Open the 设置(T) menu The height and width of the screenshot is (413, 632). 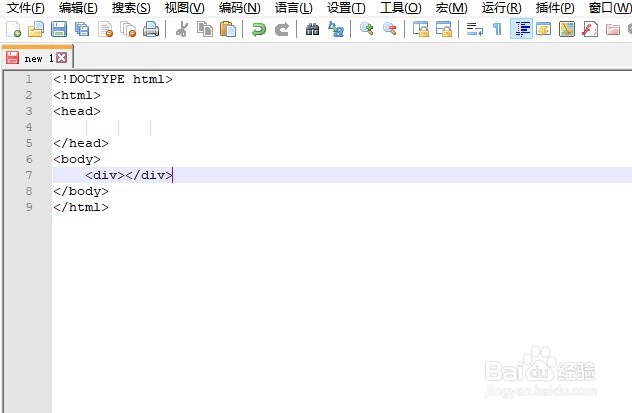[x=346, y=8]
